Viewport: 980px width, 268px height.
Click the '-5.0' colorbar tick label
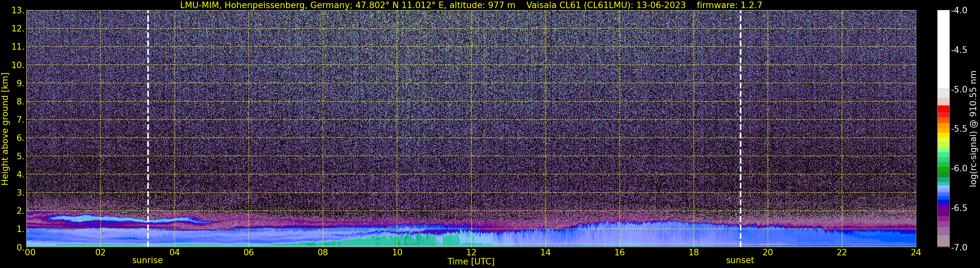(959, 89)
